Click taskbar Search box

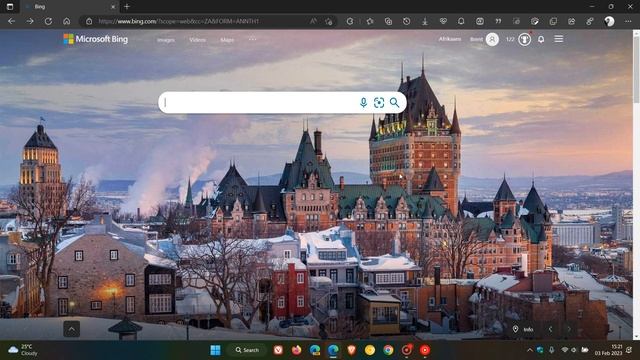point(247,350)
